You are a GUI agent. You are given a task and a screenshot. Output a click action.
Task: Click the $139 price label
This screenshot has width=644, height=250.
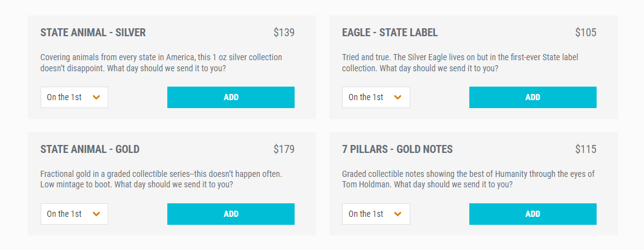pyautogui.click(x=284, y=33)
